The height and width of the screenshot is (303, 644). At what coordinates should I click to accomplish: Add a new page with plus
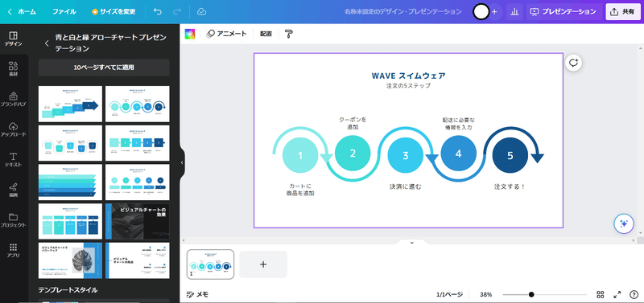click(x=263, y=264)
